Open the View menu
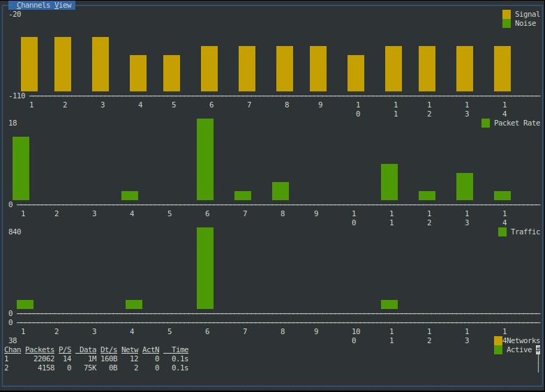545x392 pixels. [63, 5]
